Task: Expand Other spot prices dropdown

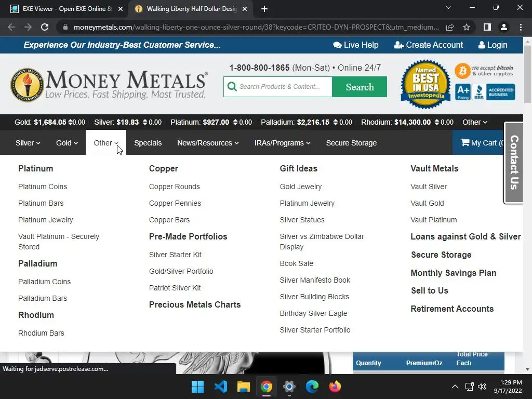Action: pyautogui.click(x=475, y=122)
